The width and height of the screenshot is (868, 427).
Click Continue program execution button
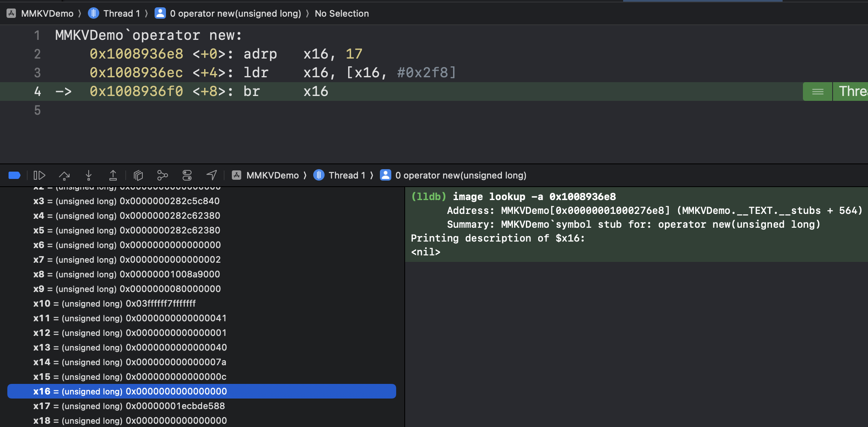click(x=39, y=175)
